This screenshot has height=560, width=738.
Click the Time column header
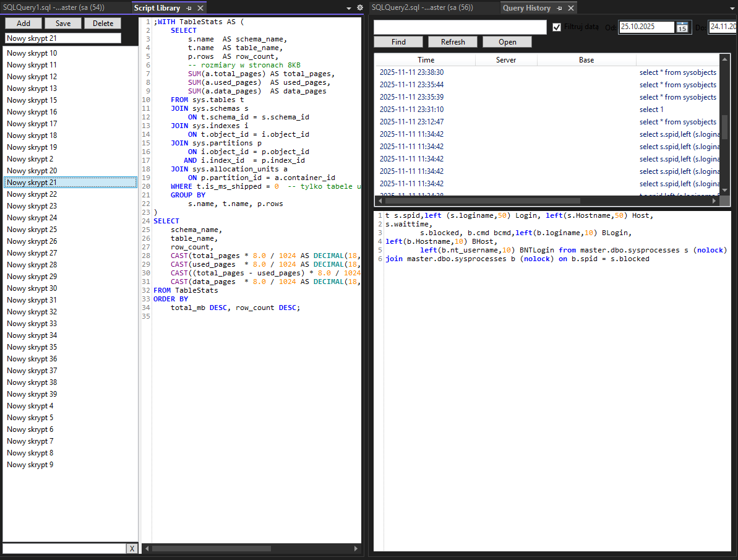coord(426,60)
